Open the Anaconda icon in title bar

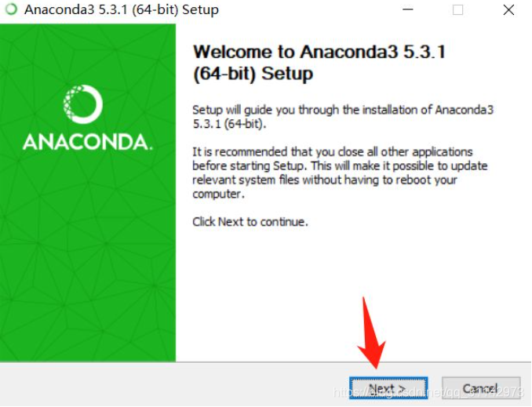[x=11, y=9]
